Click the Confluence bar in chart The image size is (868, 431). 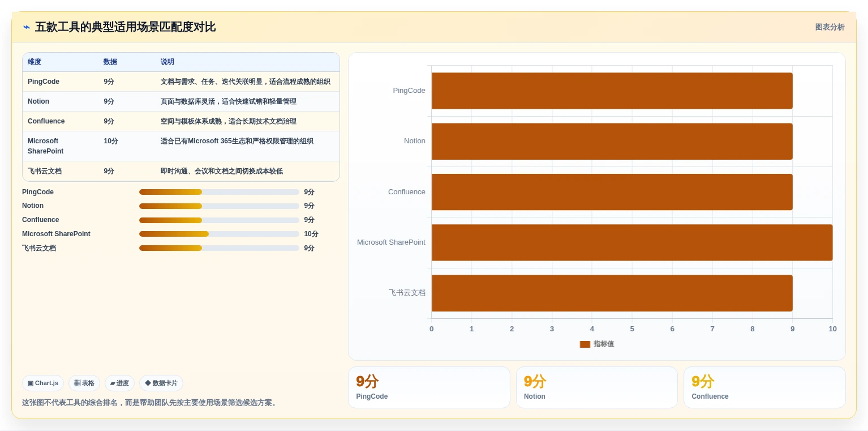tap(612, 192)
